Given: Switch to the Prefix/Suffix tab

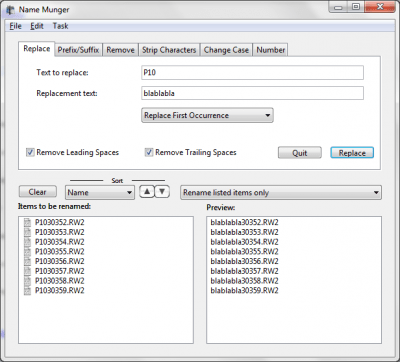Looking at the screenshot, I should pos(78,50).
